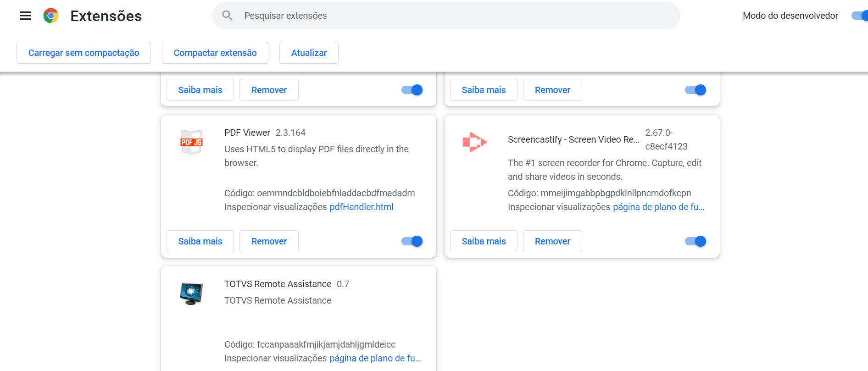
Task: Open TOTVS página de plano de fundo link
Action: click(375, 358)
